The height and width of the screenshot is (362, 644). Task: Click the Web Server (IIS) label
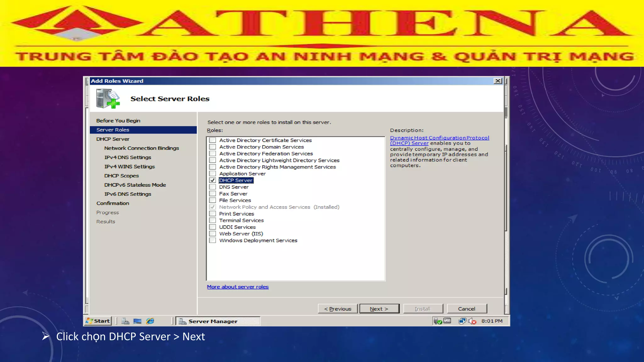[x=241, y=233]
